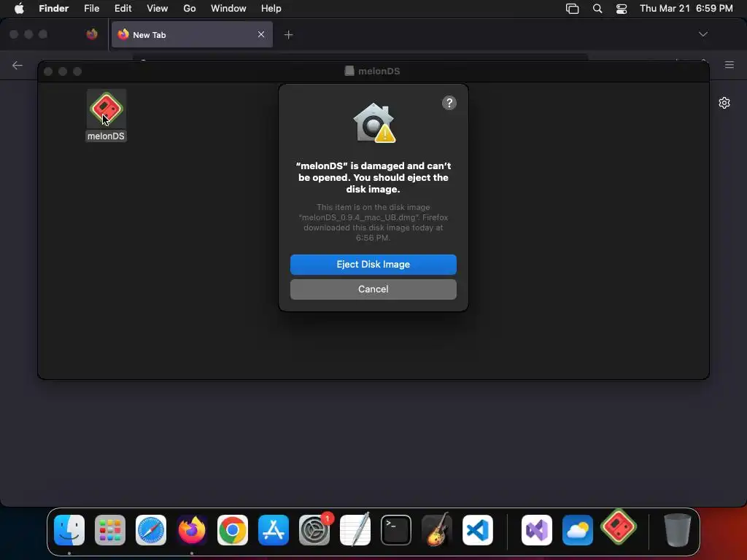Viewport: 747px width, 560px height.
Task: Switch to the New Tab tab in Firefox
Action: coord(192,34)
